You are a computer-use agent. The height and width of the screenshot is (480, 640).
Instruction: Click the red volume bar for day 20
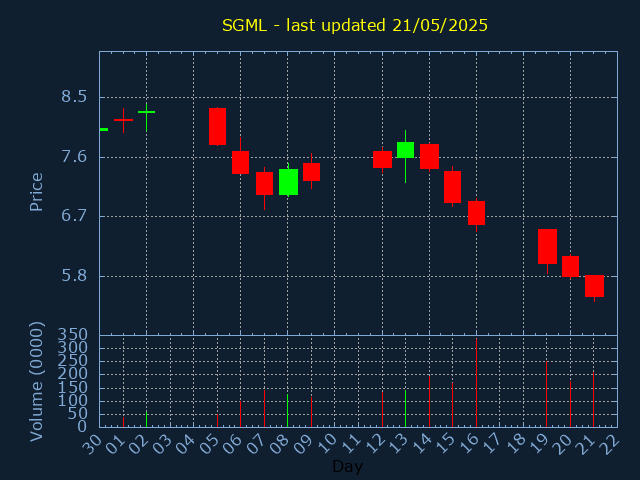pos(570,404)
